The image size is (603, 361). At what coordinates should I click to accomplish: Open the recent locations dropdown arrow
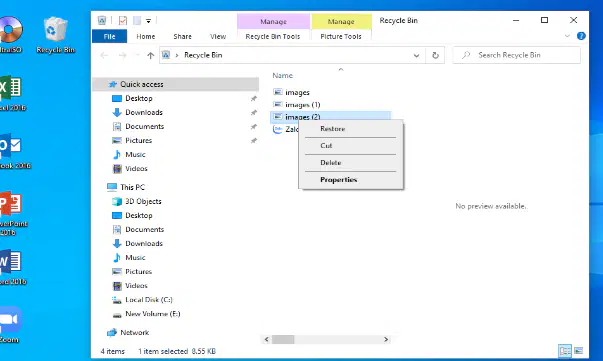pyautogui.click(x=137, y=55)
